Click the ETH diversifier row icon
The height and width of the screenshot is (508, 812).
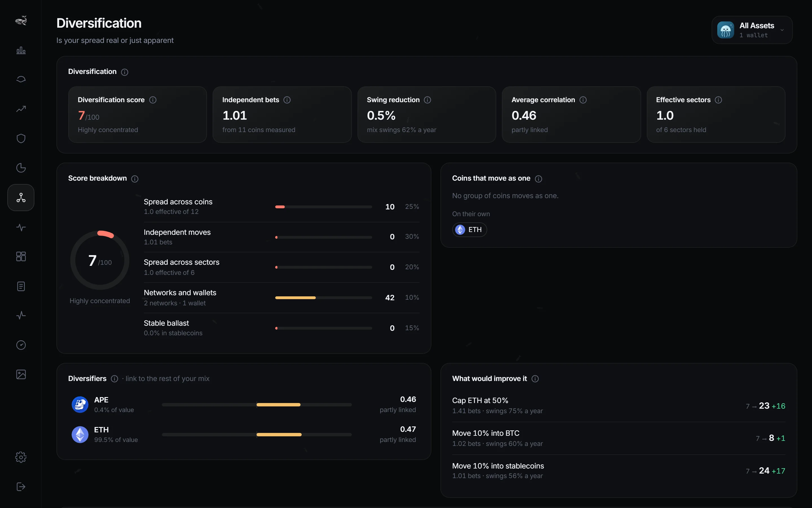(80, 434)
